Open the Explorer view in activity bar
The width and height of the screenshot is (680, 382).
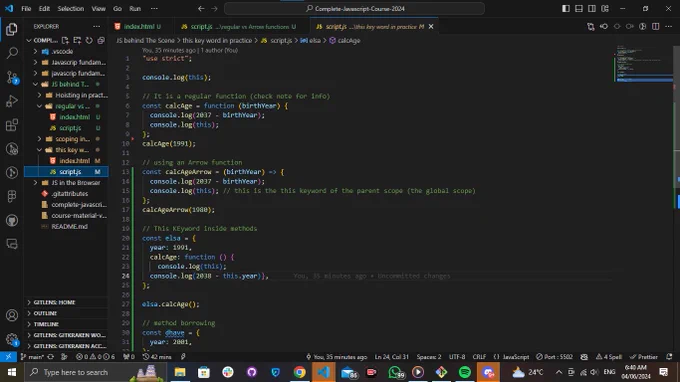12,29
